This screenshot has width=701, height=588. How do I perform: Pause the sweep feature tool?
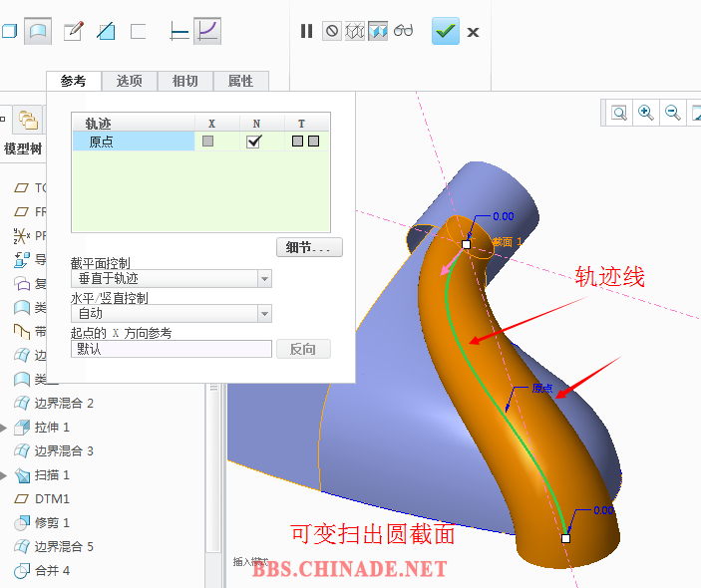pos(306,31)
